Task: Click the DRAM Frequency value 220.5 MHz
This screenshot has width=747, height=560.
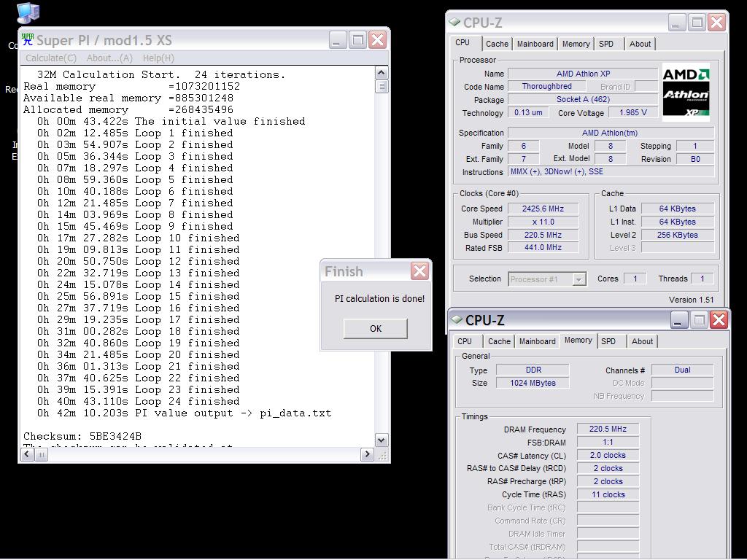Action: click(x=608, y=429)
